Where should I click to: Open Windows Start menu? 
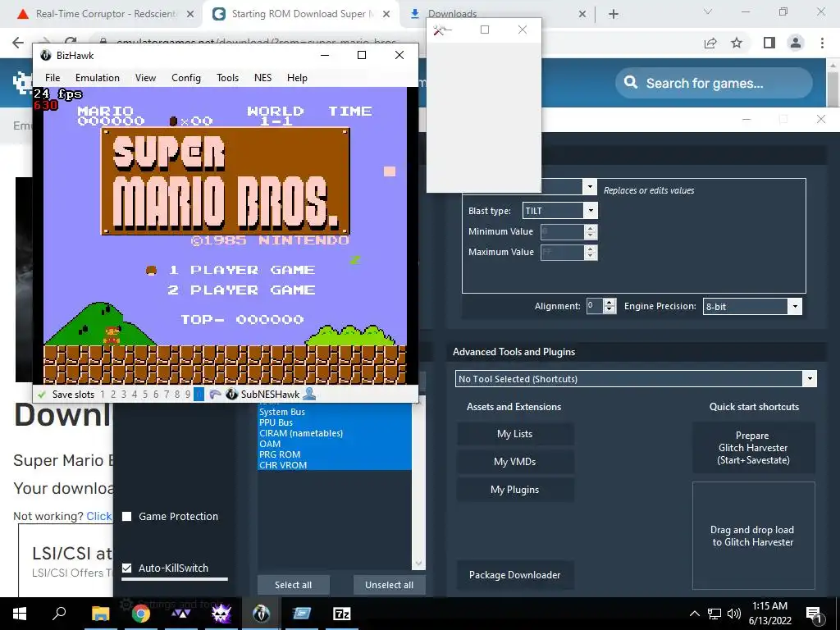pyautogui.click(x=20, y=614)
